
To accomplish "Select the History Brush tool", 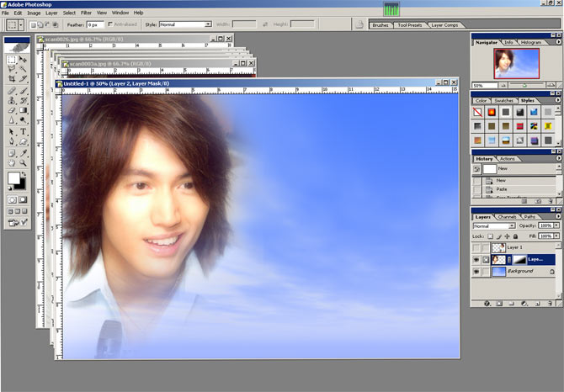I will click(x=23, y=101).
